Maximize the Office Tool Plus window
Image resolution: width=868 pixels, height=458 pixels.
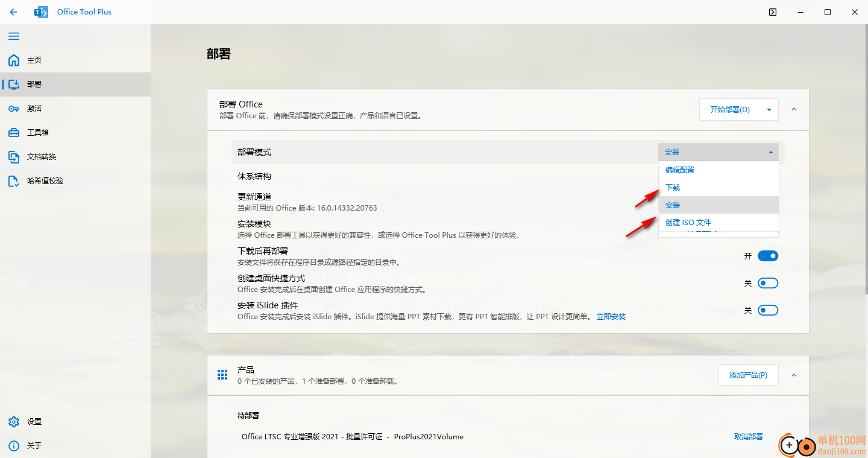(x=828, y=12)
